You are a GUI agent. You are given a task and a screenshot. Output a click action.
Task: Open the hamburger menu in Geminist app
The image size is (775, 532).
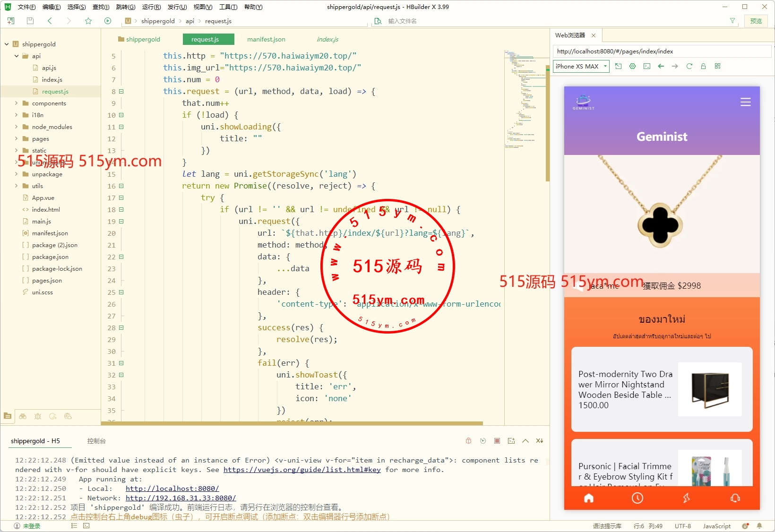(745, 102)
